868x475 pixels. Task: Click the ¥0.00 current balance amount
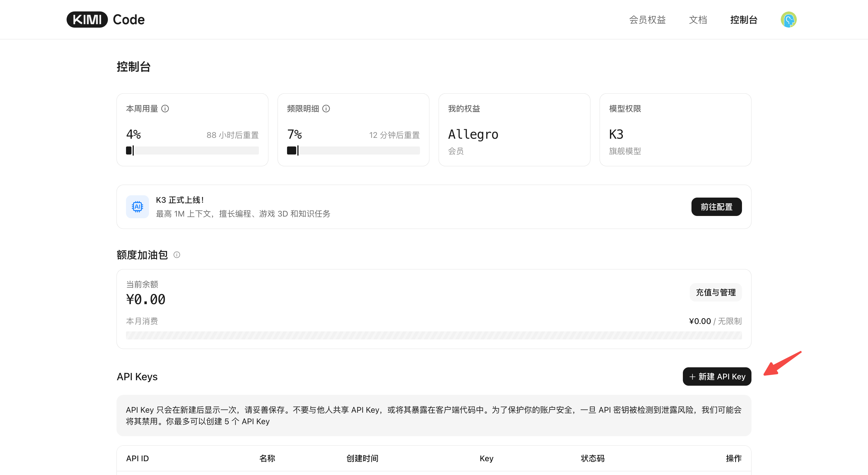tap(146, 299)
